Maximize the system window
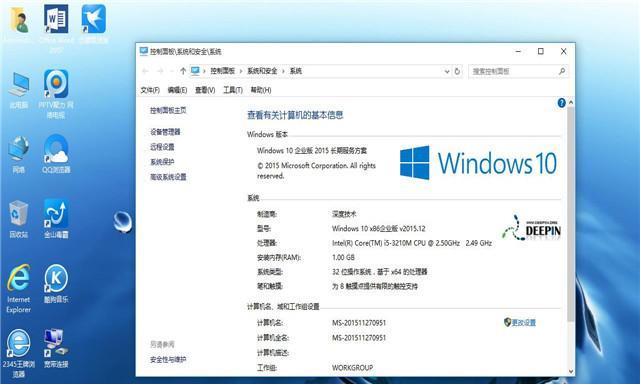Screen dimensions: 640x384 [x=541, y=51]
